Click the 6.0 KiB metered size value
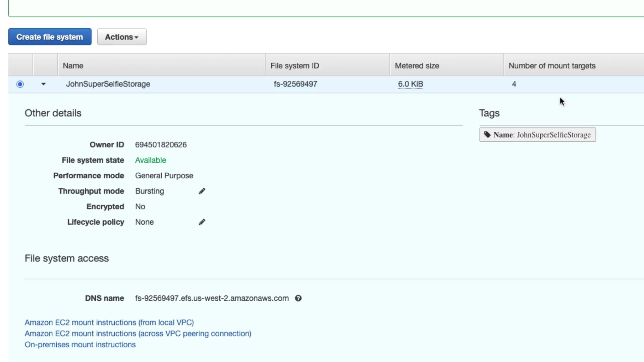 [411, 84]
